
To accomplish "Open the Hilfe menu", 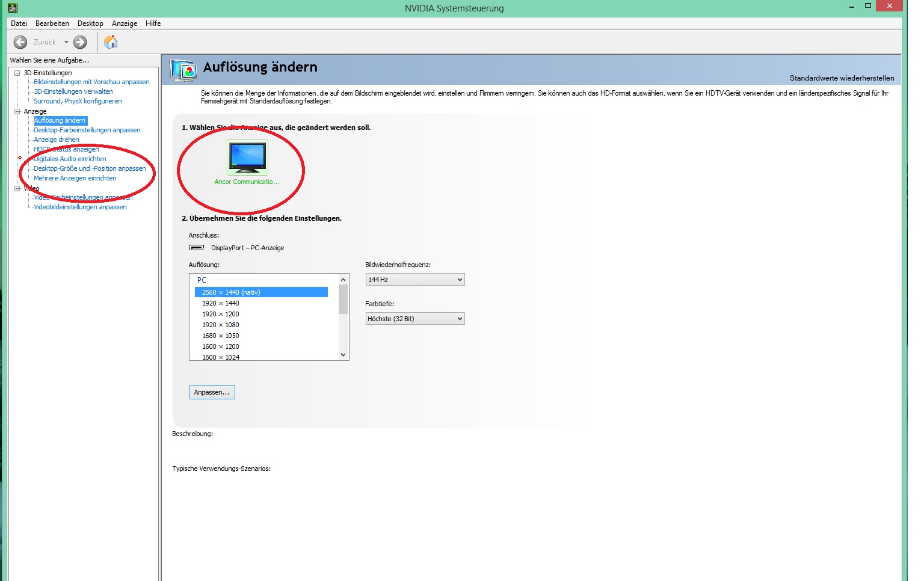I will [x=153, y=23].
